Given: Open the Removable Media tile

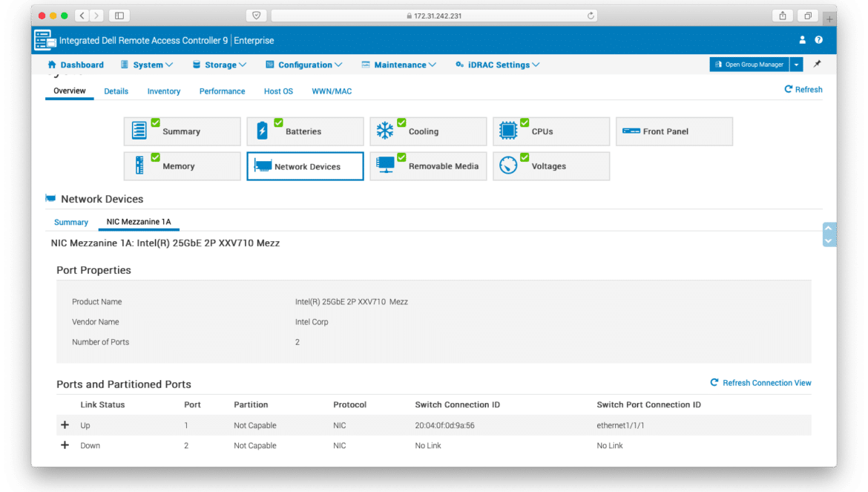Looking at the screenshot, I should point(428,166).
